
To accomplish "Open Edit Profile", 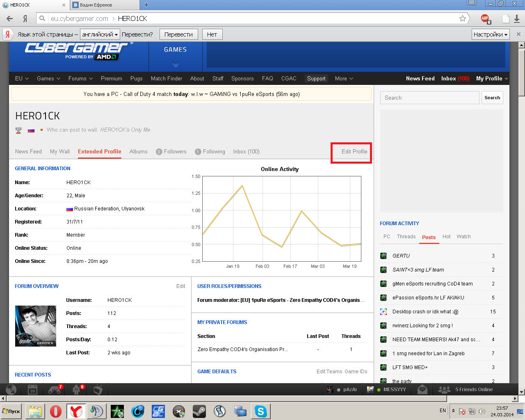I will (354, 152).
